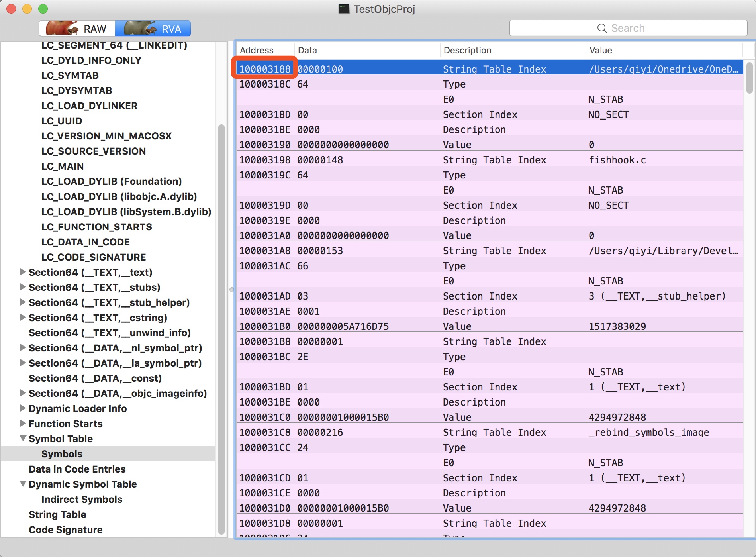Expand Section64 (__TEXT,__cstring) node
Image resolution: width=756 pixels, height=557 pixels.
pos(23,317)
